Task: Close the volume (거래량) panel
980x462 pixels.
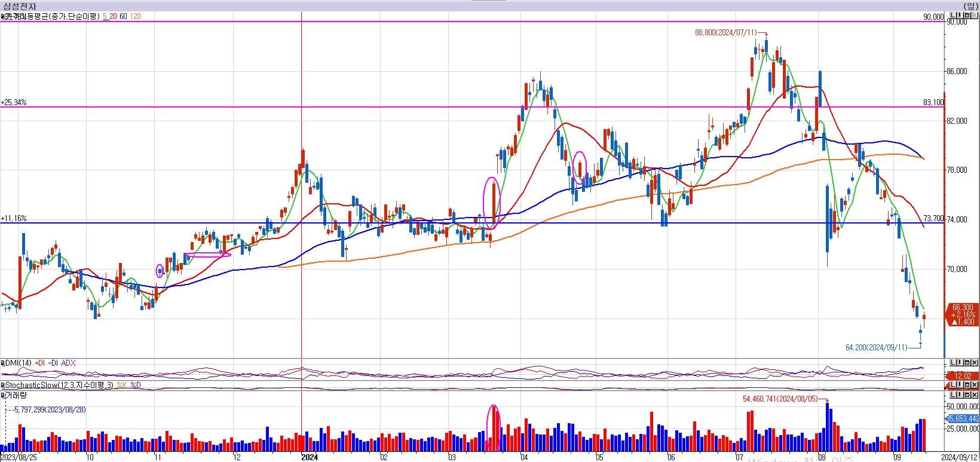Action: 974,395
